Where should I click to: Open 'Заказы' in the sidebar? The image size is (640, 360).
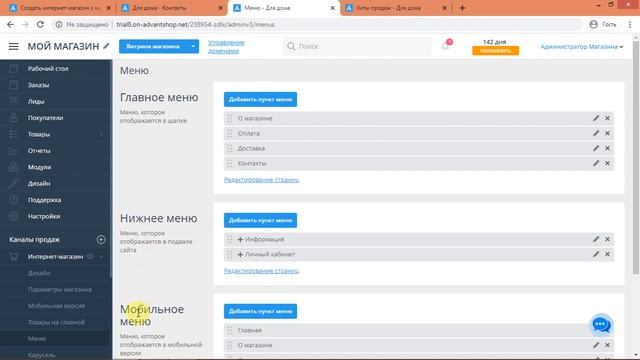coord(38,85)
